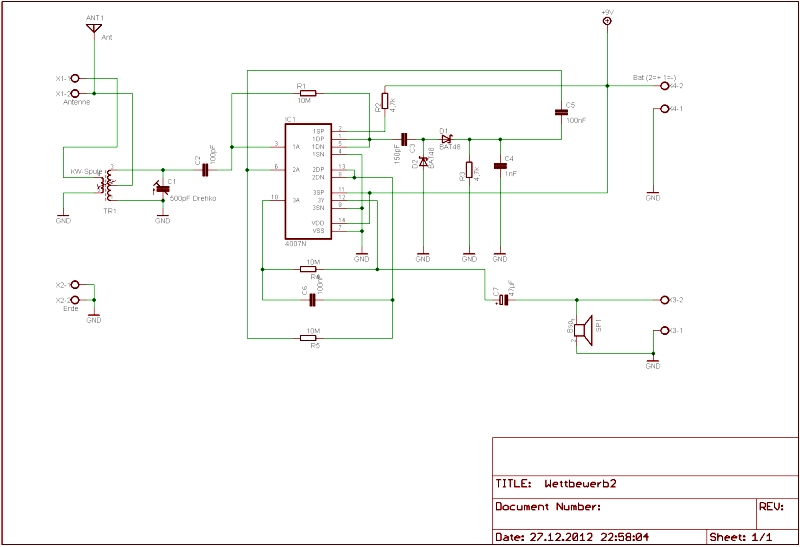Click the C1 500pF Drehko variable capacitor
This screenshot has width=800, height=547.
[163, 186]
